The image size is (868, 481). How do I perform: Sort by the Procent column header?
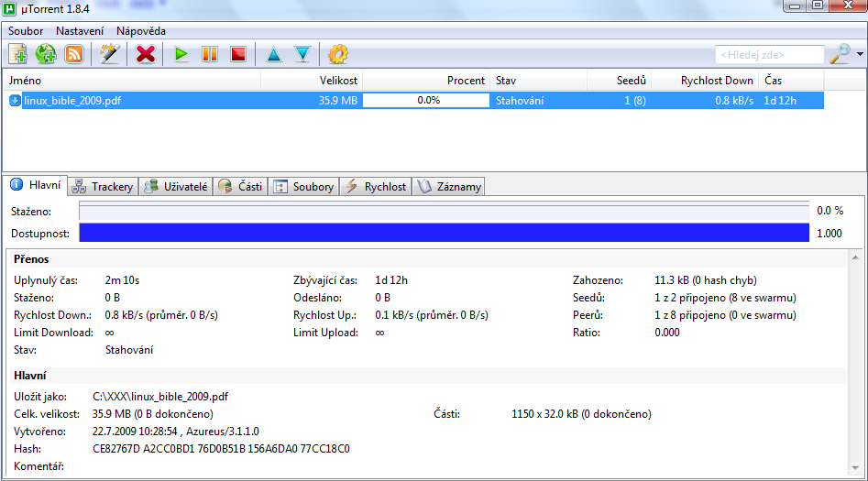[x=425, y=81]
